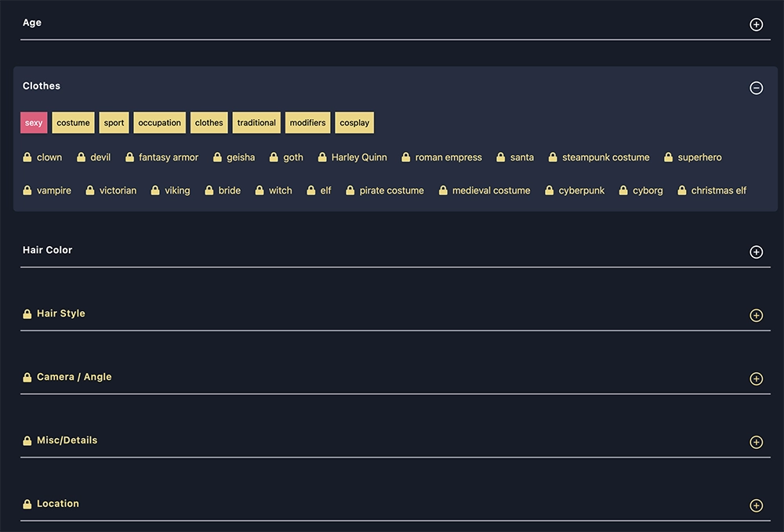784x532 pixels.
Task: Toggle the modifiers chip
Action: [x=307, y=122]
